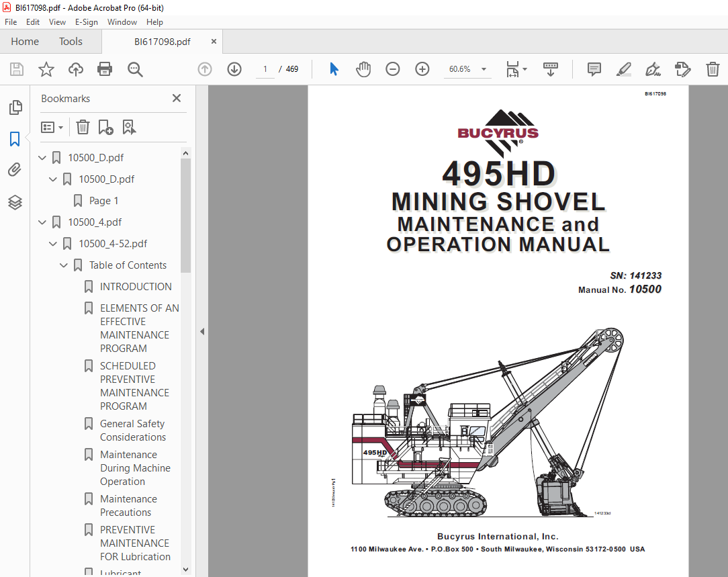Open Page Thumbnails side panel

click(15, 107)
